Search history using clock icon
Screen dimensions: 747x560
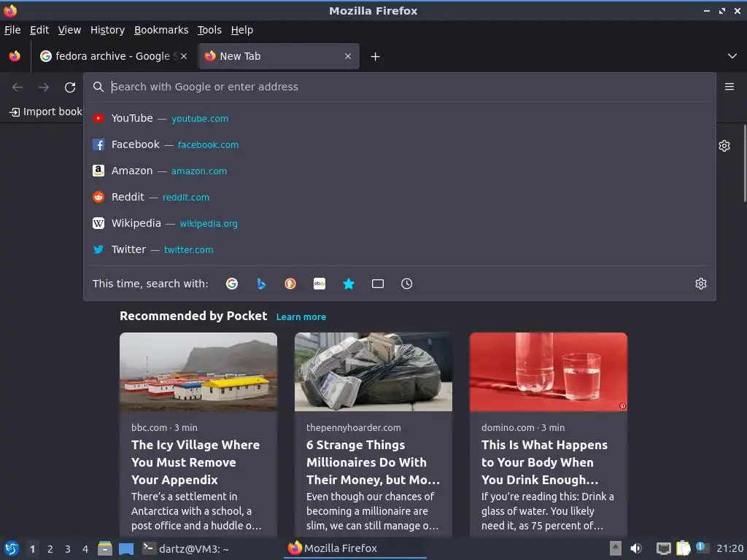pyautogui.click(x=407, y=284)
